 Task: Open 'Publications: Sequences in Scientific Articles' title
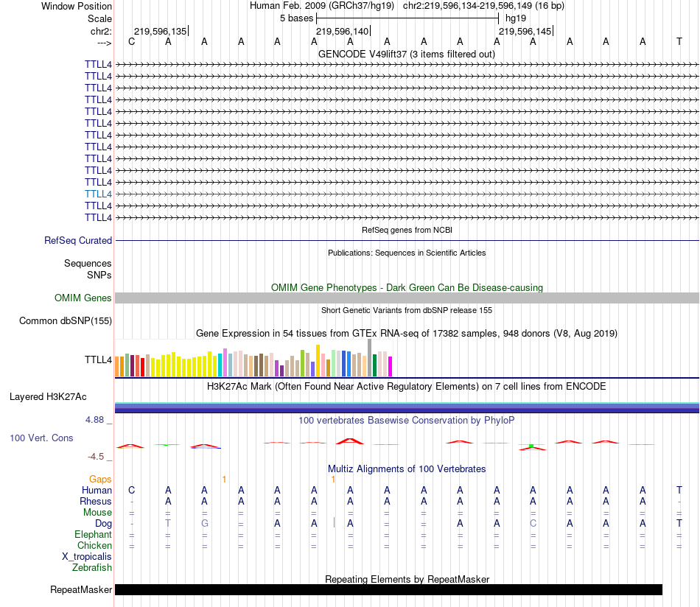coord(407,253)
